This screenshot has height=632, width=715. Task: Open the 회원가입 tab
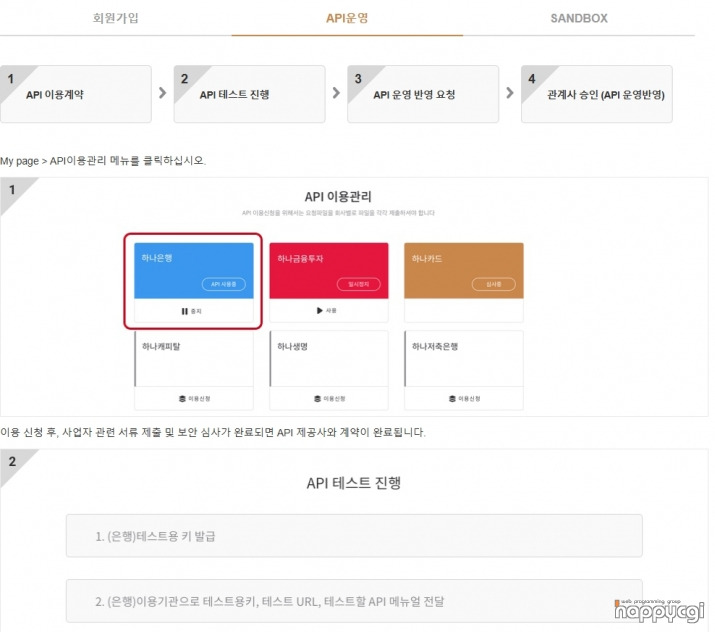115,18
